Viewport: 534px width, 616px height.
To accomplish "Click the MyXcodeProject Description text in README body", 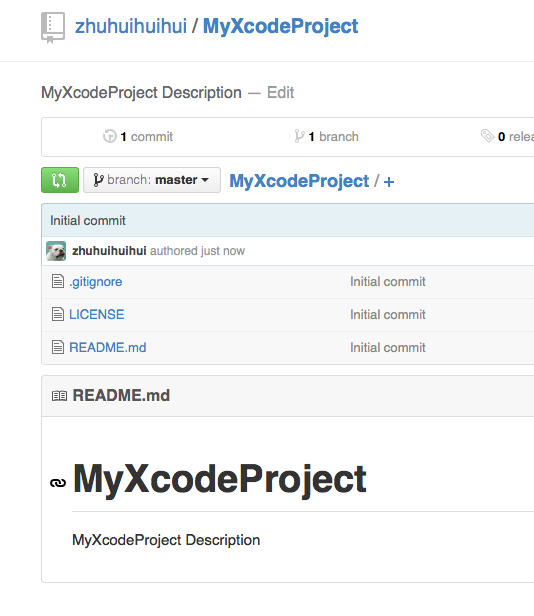I will [x=166, y=540].
